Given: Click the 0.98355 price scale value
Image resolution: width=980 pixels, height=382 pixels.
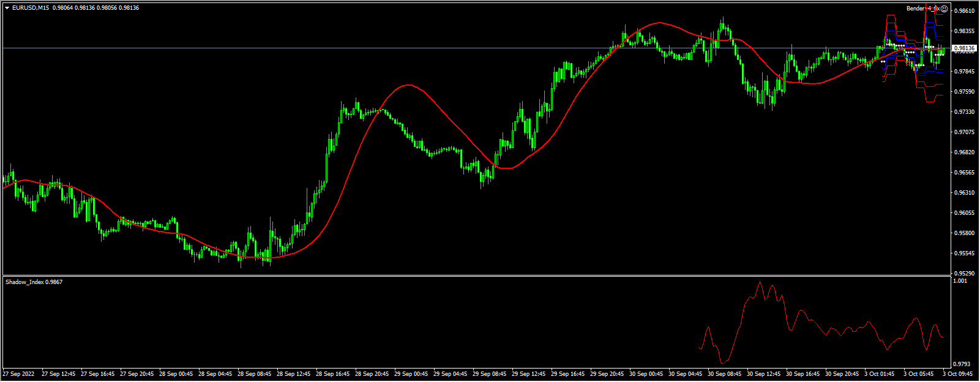Looking at the screenshot, I should point(965,31).
